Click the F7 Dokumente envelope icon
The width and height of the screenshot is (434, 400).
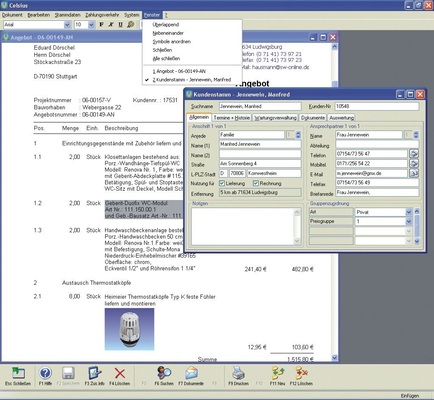(x=191, y=373)
